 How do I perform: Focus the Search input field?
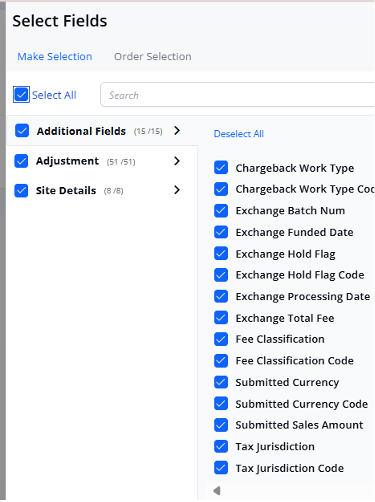pos(237,95)
